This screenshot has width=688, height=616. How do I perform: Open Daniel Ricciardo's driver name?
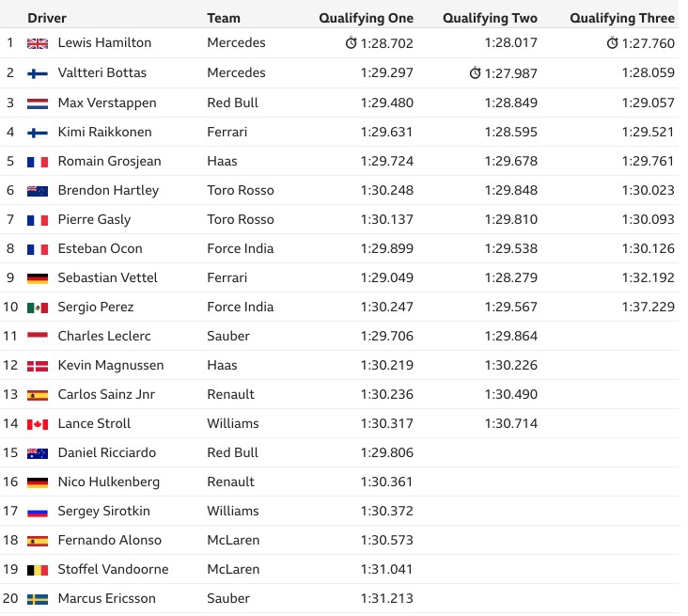click(106, 452)
